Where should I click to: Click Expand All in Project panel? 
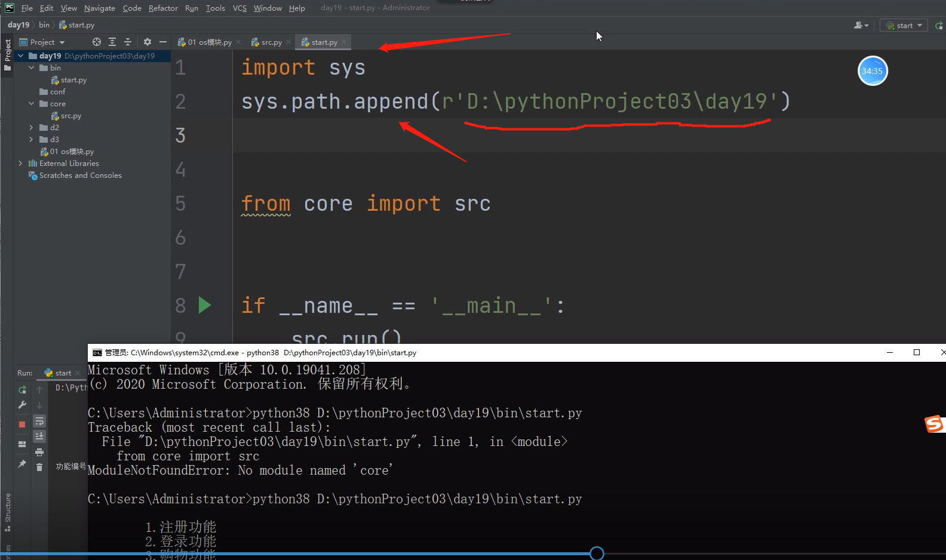click(x=112, y=42)
